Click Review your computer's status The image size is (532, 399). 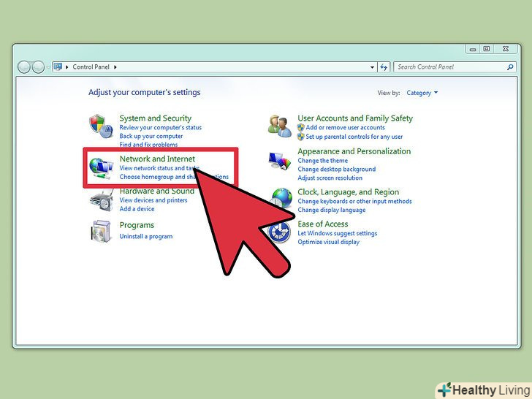161,128
